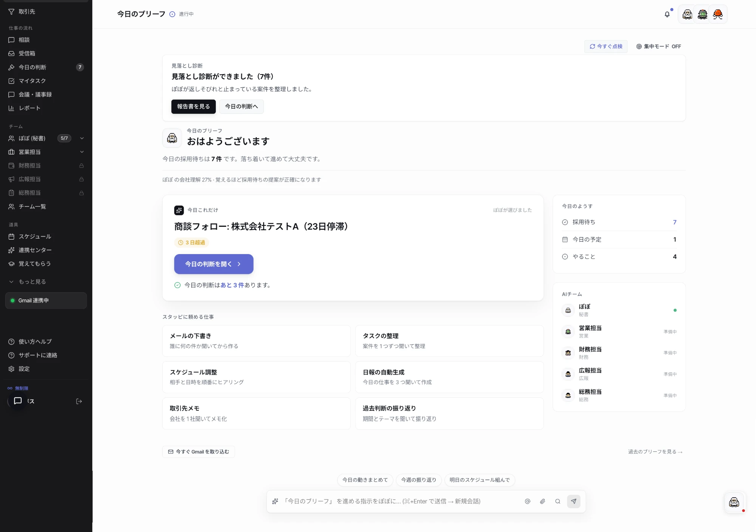Screen dimensions: 756x532
Task: Click the mention @ icon in chat input
Action: [x=528, y=501]
